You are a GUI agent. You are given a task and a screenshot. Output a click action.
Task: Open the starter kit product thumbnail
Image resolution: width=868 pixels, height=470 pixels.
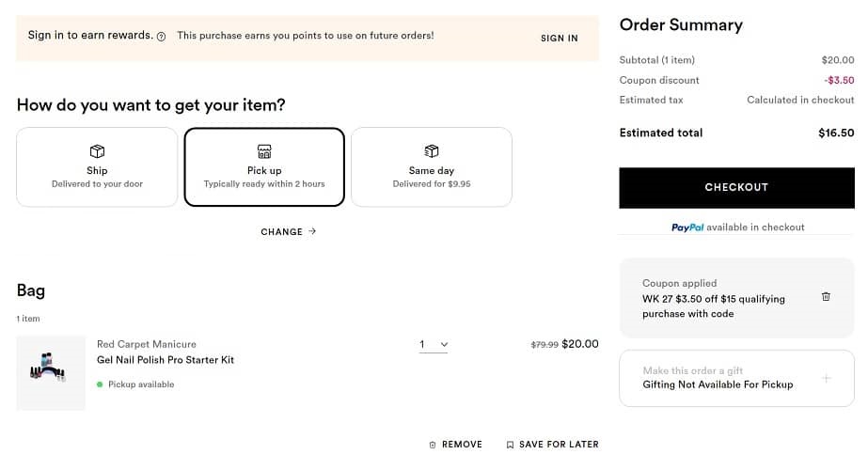[x=51, y=373]
